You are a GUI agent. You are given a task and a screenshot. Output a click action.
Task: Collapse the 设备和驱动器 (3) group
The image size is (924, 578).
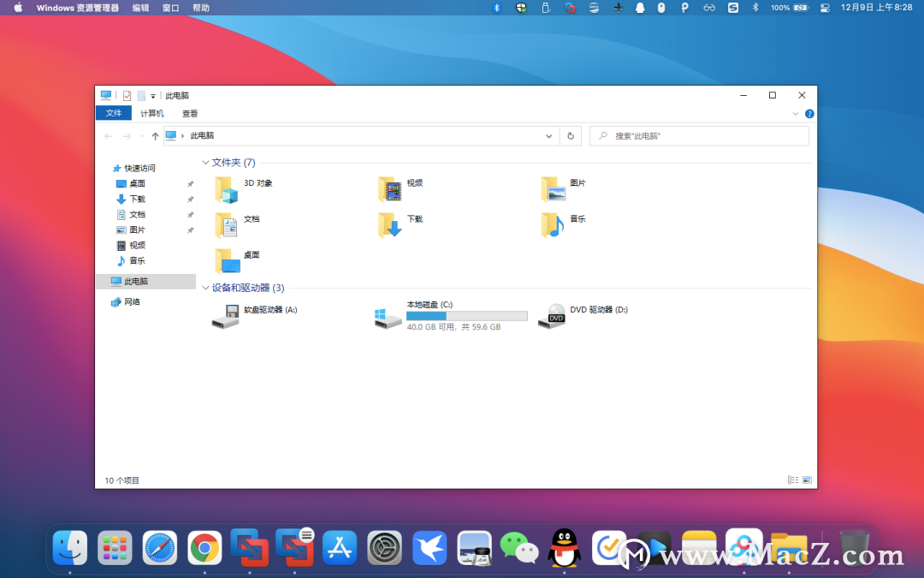coord(205,288)
